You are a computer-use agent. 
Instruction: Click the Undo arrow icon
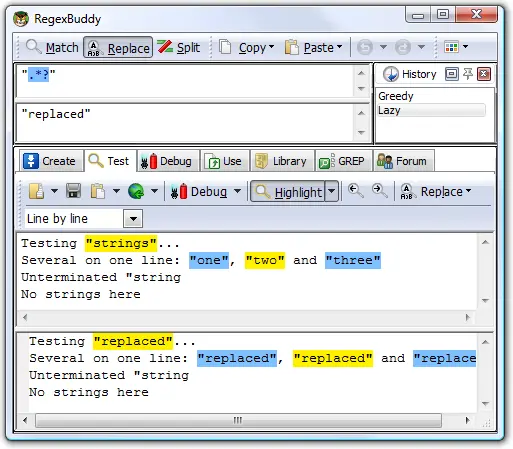click(x=365, y=47)
